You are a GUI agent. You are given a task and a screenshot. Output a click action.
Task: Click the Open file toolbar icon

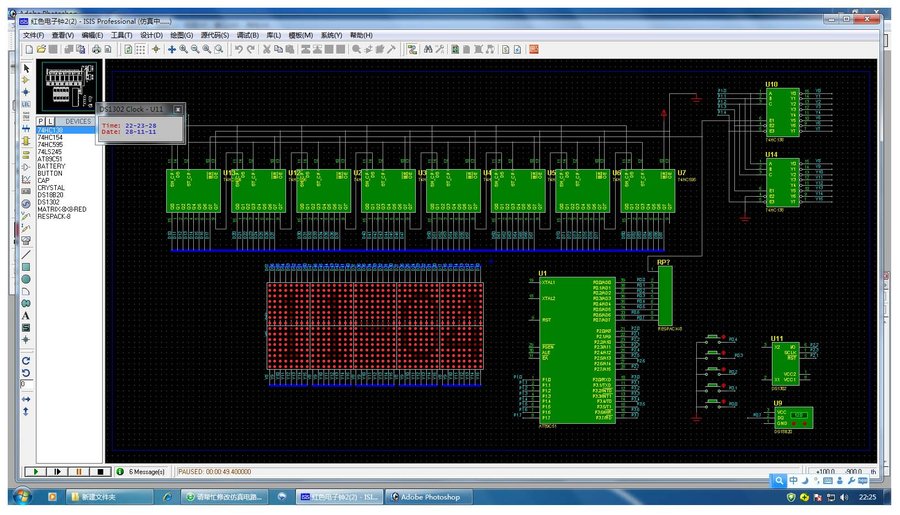[41, 49]
